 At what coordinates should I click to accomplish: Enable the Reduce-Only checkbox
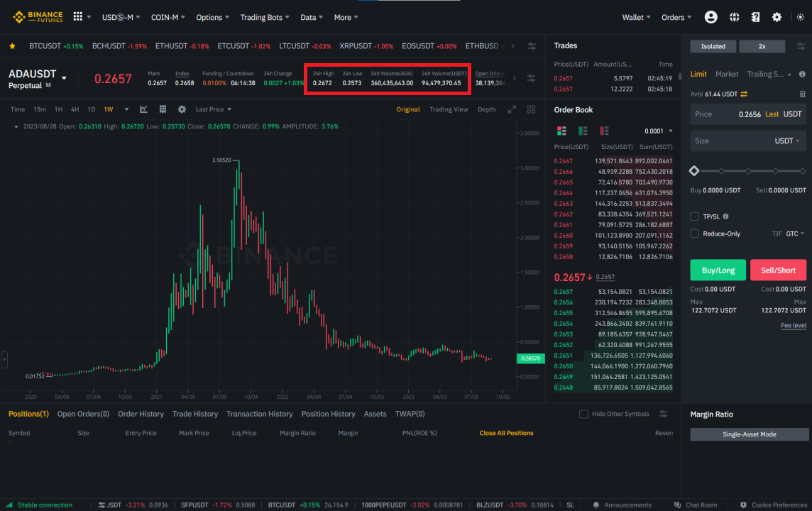pos(694,233)
